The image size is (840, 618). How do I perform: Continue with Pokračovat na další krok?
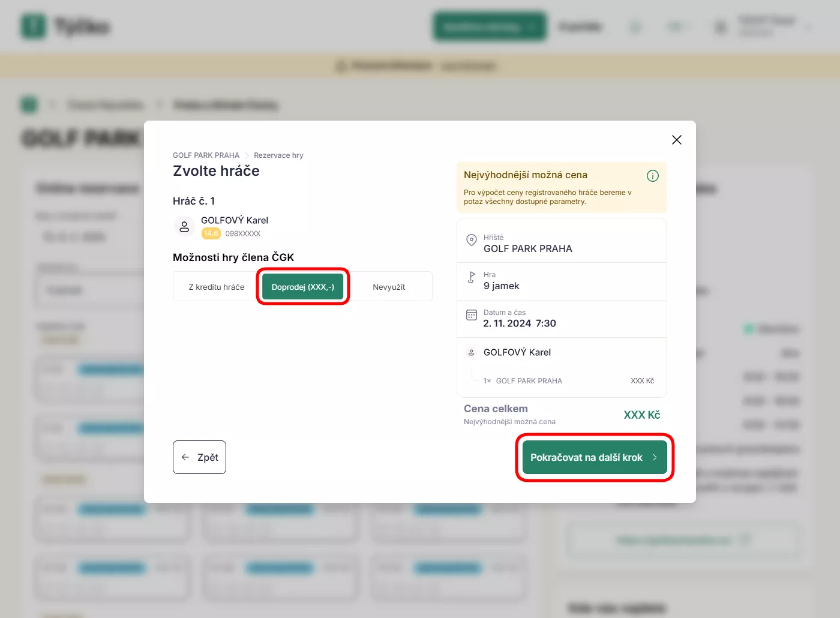point(595,457)
